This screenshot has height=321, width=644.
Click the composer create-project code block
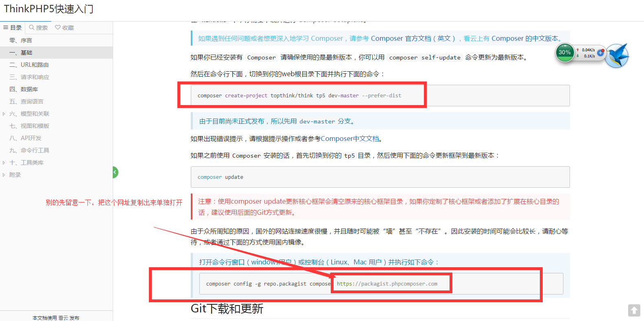(x=380, y=96)
